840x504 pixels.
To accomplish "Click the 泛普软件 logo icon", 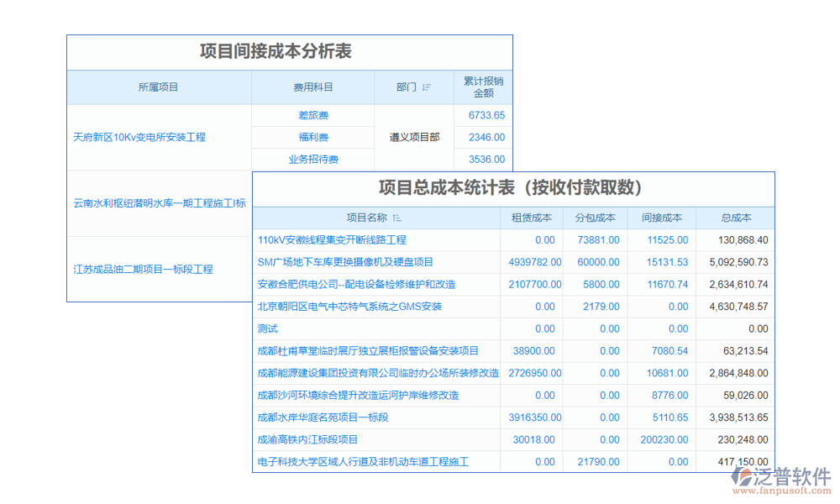I will pyautogui.click(x=741, y=476).
